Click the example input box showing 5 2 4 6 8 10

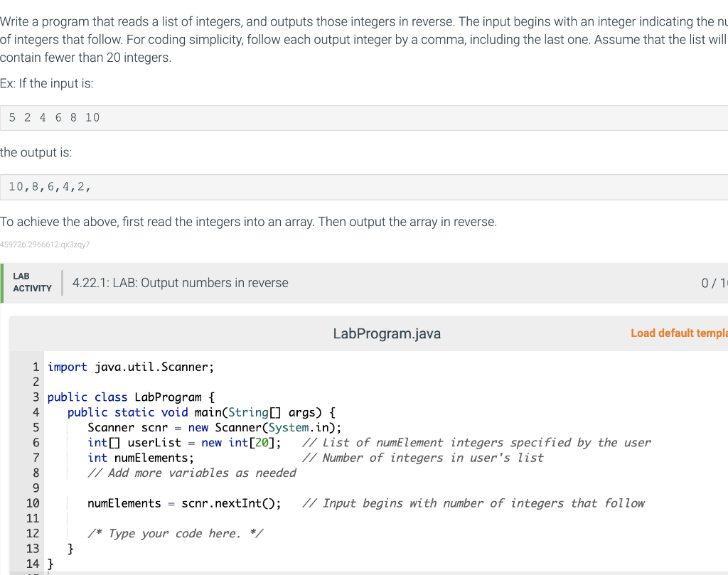pyautogui.click(x=53, y=117)
